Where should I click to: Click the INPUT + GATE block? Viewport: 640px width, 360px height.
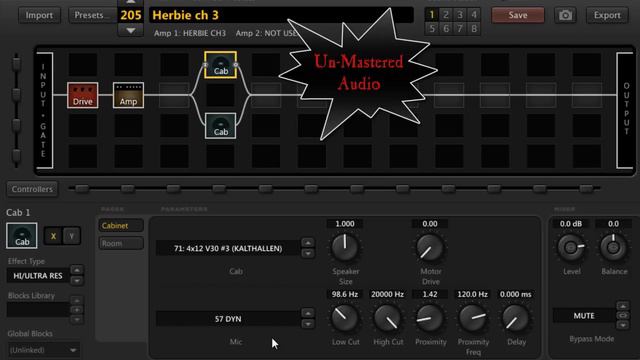click(x=44, y=110)
